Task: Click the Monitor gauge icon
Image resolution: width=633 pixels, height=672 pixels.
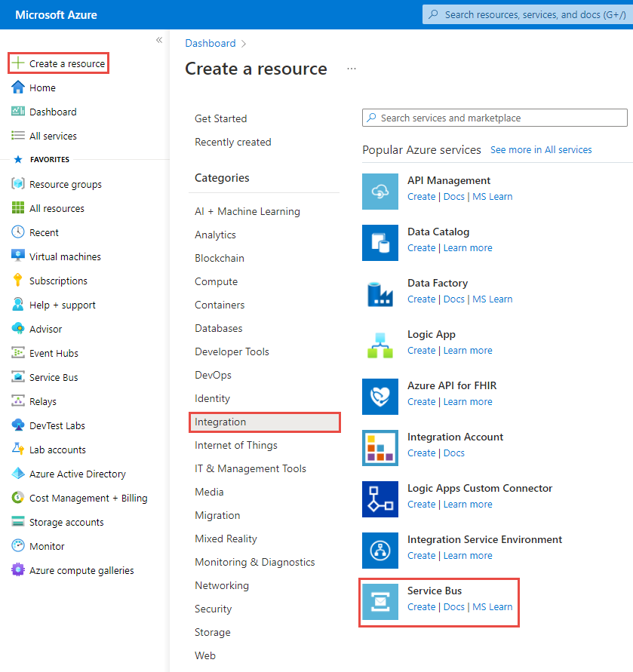Action: pos(18,545)
